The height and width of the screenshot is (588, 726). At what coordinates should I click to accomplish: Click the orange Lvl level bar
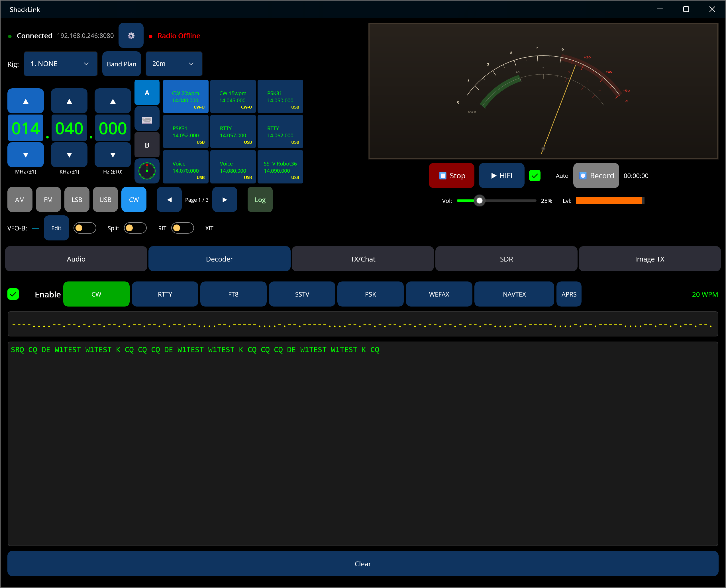pyautogui.click(x=610, y=201)
